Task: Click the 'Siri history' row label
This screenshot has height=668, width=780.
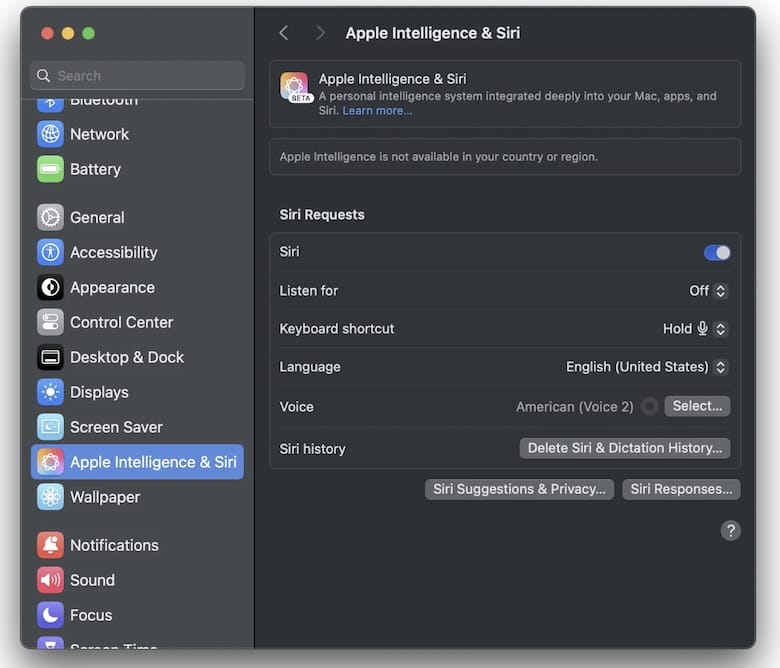Action: pyautogui.click(x=312, y=449)
